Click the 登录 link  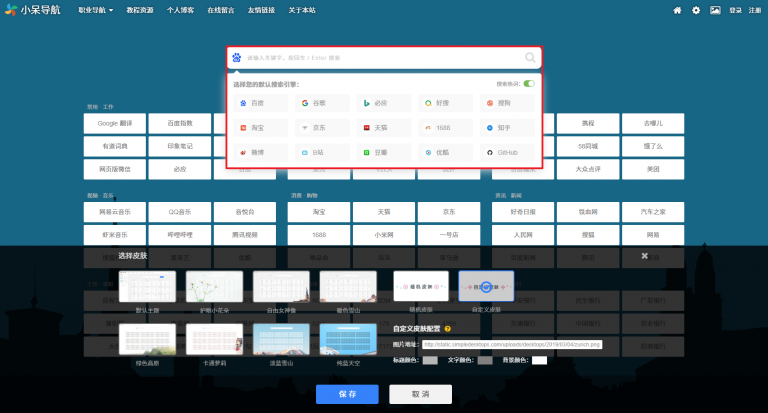(x=735, y=10)
